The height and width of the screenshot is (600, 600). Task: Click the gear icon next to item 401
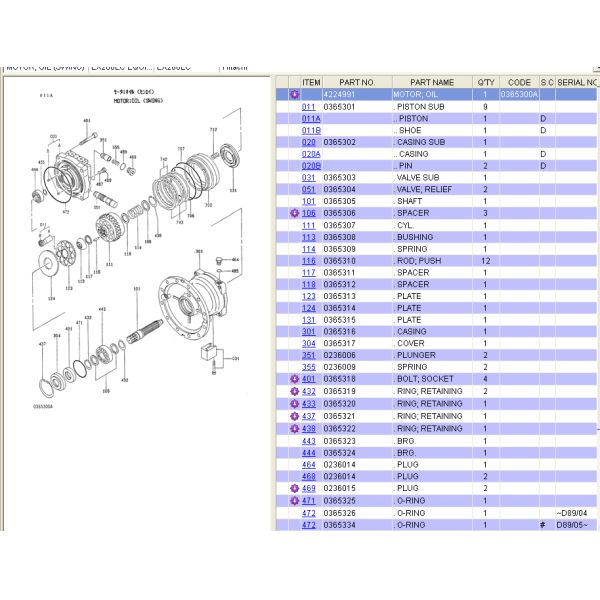click(294, 380)
